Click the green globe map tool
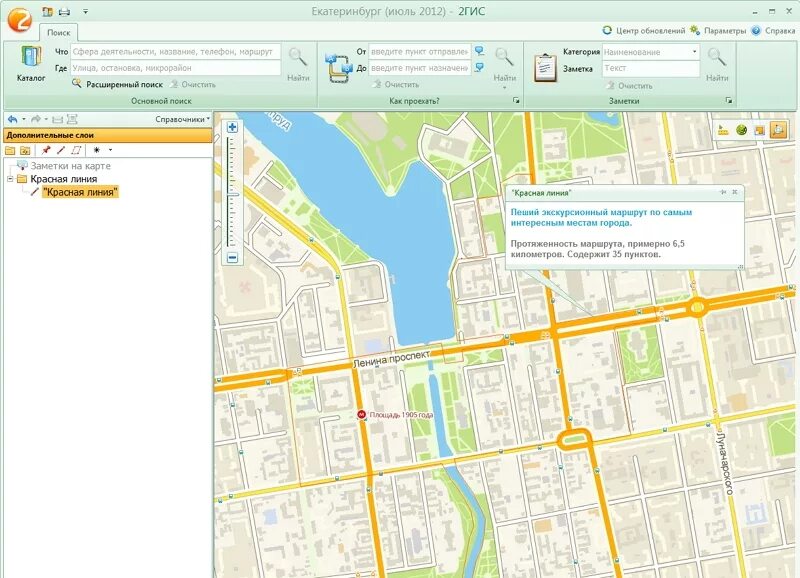Image resolution: width=800 pixels, height=578 pixels. point(741,130)
